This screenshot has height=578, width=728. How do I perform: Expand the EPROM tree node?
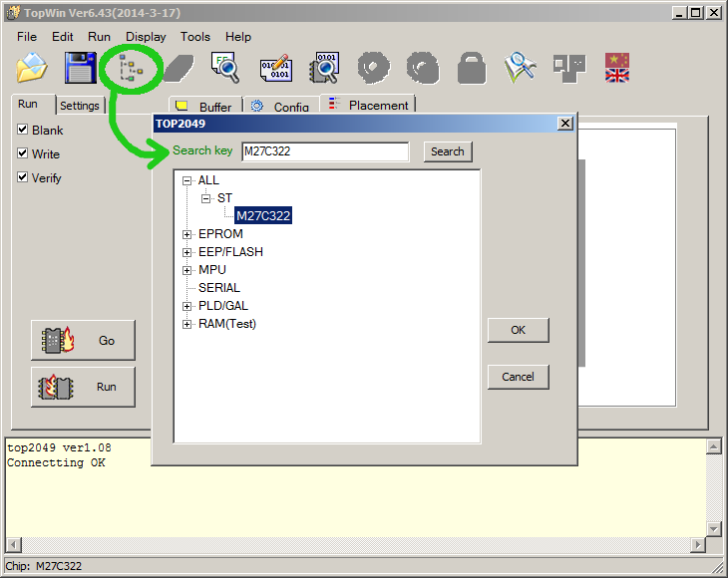187,234
